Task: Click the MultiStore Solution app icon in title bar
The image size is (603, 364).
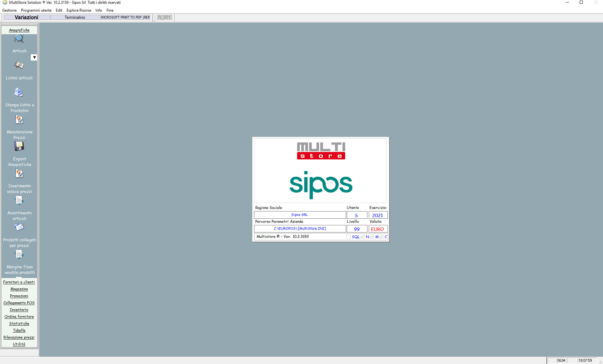Action: point(5,3)
